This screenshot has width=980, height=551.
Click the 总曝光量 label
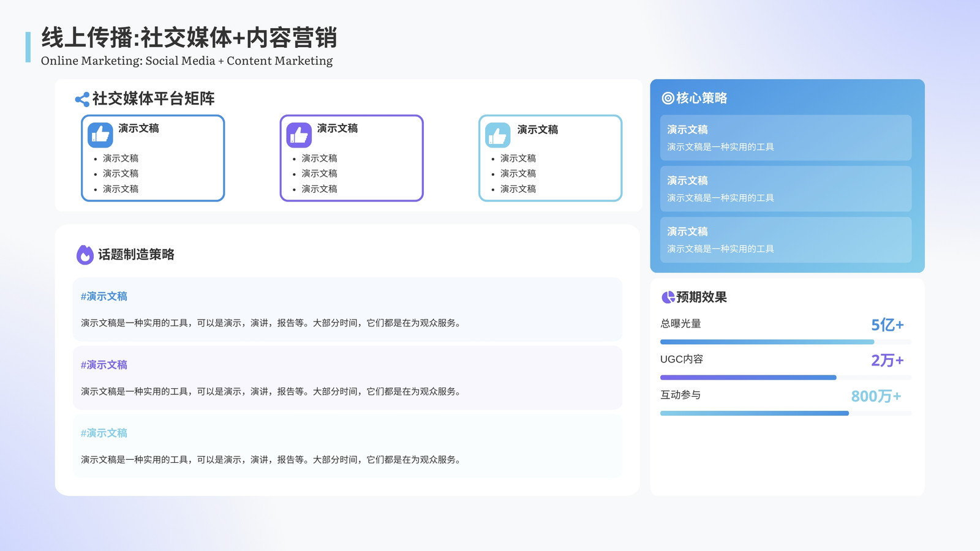click(680, 324)
